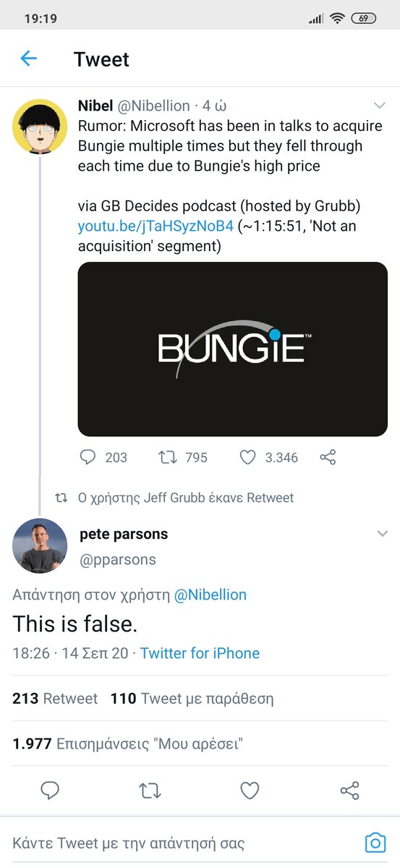This screenshot has width=400, height=868.
Task: Tap the back arrow icon
Action: (28, 59)
